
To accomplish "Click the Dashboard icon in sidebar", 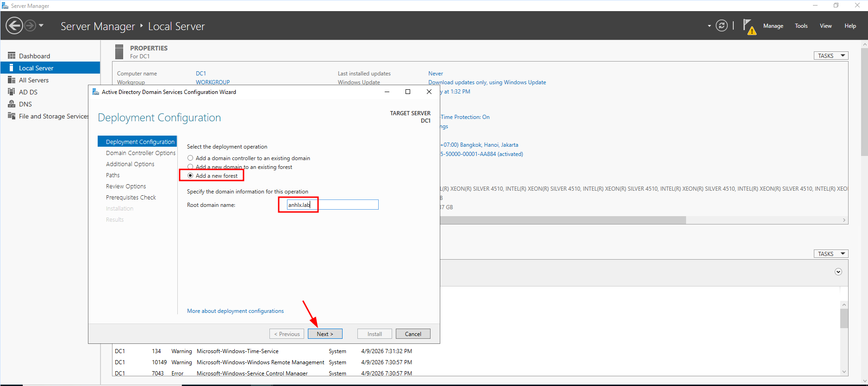I will [x=12, y=56].
